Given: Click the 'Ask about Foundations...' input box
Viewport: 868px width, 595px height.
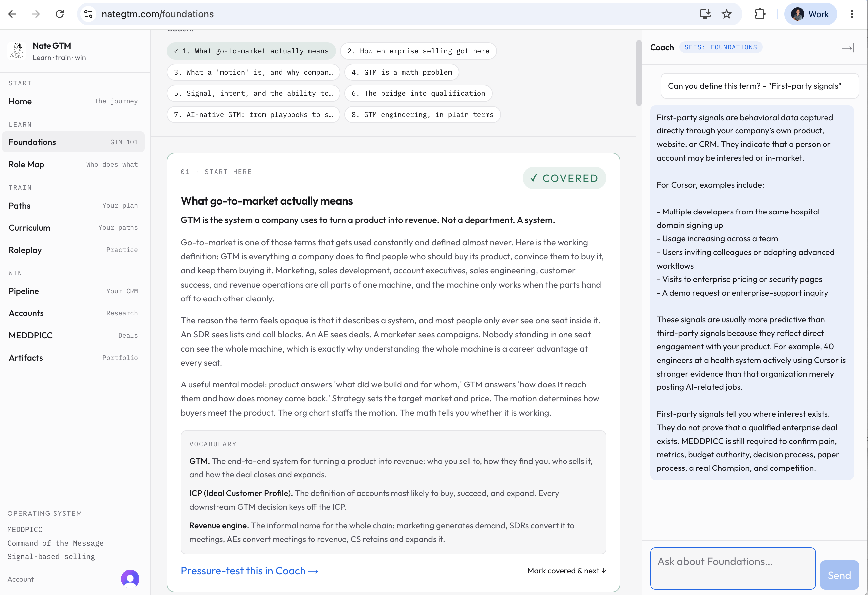Looking at the screenshot, I should tap(733, 568).
